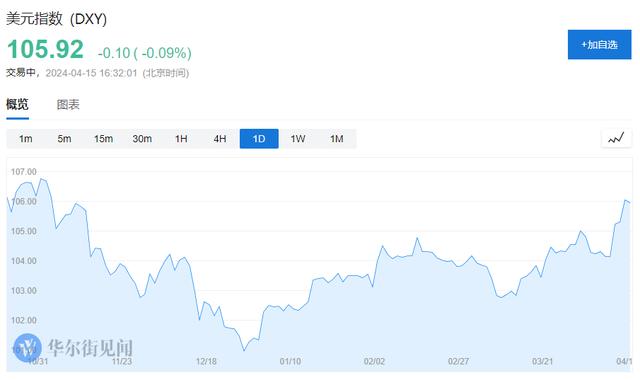Screen dimensions: 640x380
Task: Set chart to 4H interval
Action: point(220,139)
